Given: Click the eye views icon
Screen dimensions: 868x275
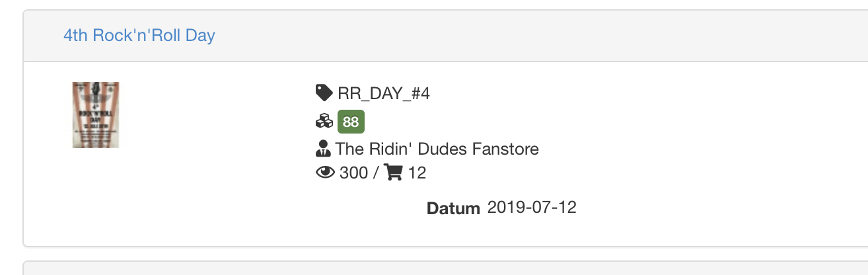Looking at the screenshot, I should point(326,173).
